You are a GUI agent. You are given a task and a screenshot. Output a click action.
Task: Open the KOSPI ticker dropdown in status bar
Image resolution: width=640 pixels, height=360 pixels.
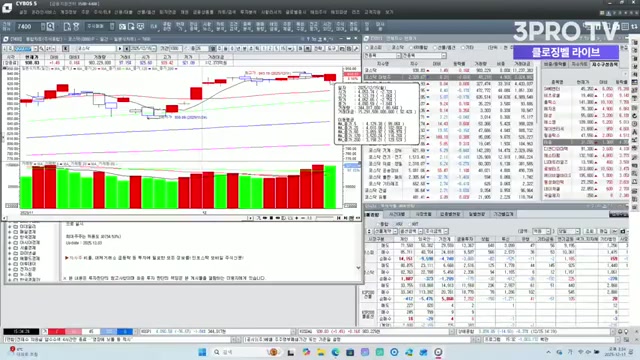292,332
